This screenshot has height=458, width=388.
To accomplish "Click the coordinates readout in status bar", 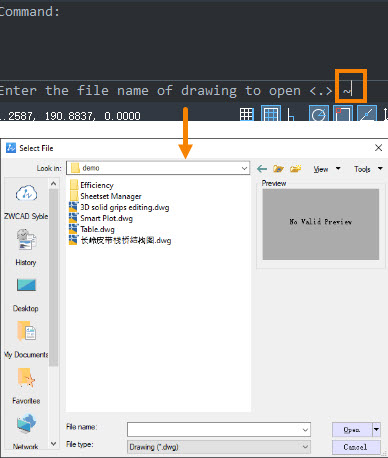I will click(x=70, y=116).
